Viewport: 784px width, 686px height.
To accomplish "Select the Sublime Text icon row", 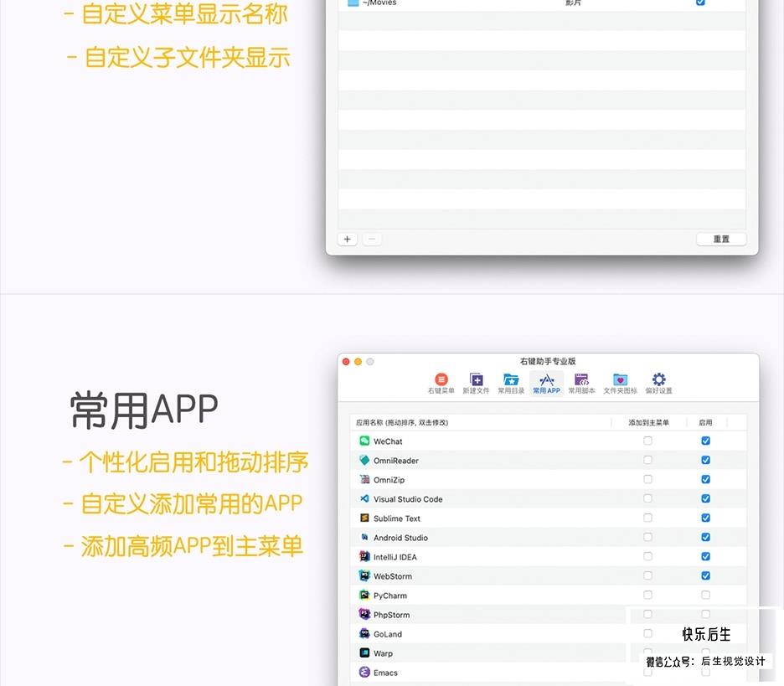I will [x=549, y=518].
